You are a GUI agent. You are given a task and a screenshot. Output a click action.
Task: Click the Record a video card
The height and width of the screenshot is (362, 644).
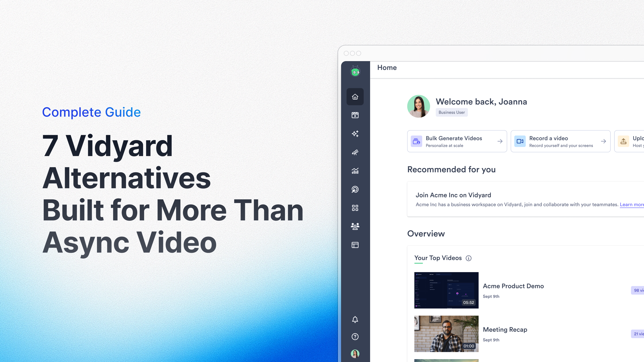(x=560, y=141)
